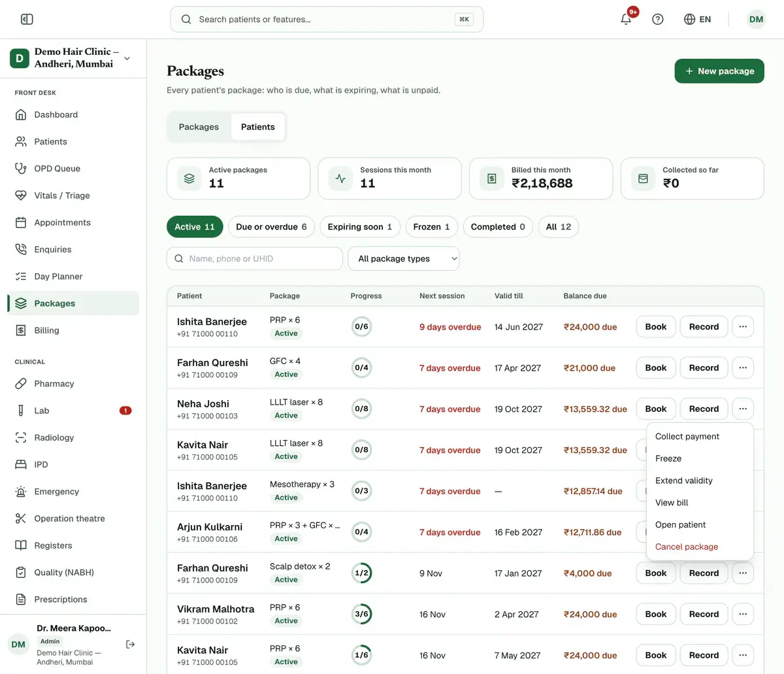
Task: Open OPD Queue in sidebar
Action: (x=73, y=169)
